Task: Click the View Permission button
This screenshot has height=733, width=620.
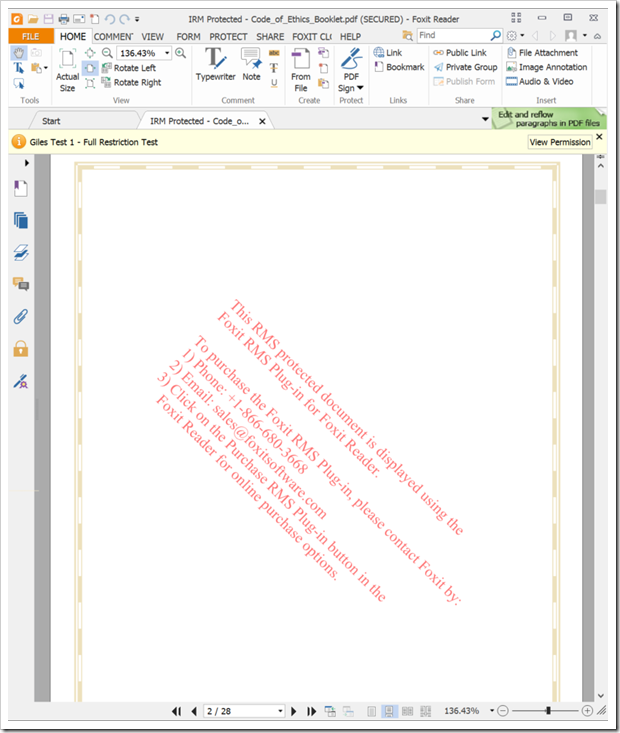Action: 560,143
